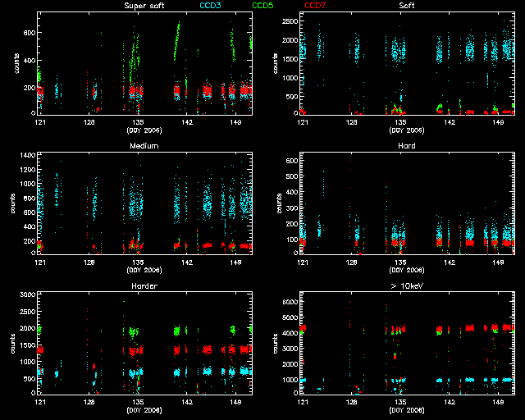Click the cyan CCD3 legend label
Image resolution: width=525 pixels, height=420 pixels.
[213, 6]
